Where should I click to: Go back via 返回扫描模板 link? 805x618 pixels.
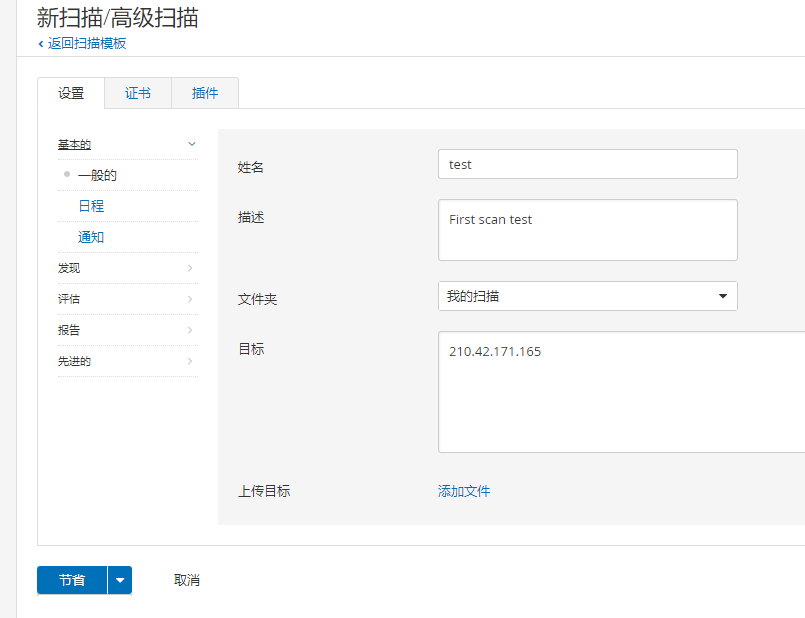(84, 44)
